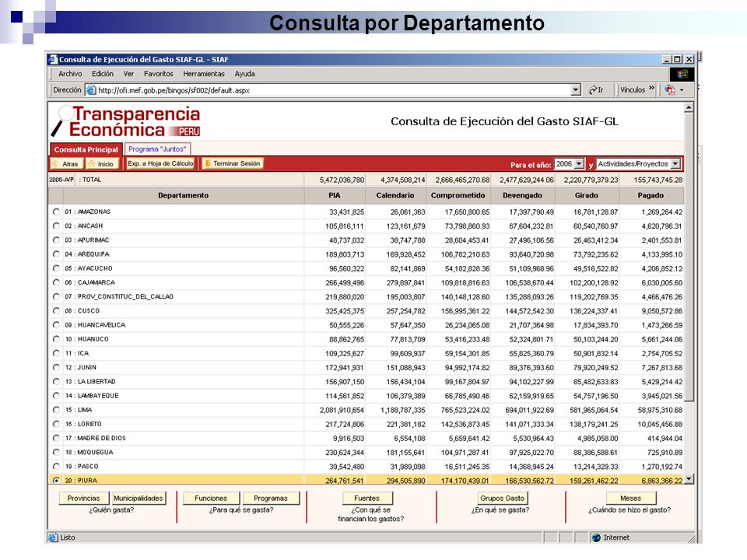Switch to the Consulta Principal tab

pyautogui.click(x=86, y=149)
